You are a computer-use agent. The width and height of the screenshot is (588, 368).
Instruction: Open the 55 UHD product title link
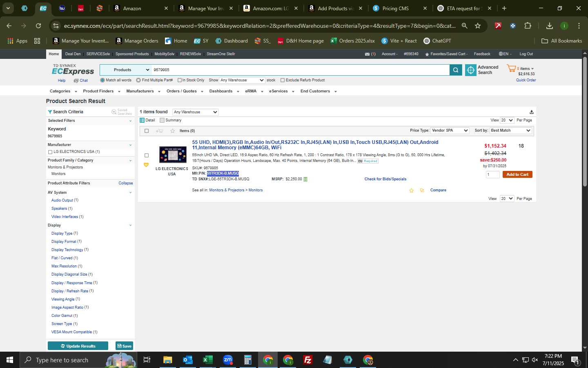click(315, 145)
